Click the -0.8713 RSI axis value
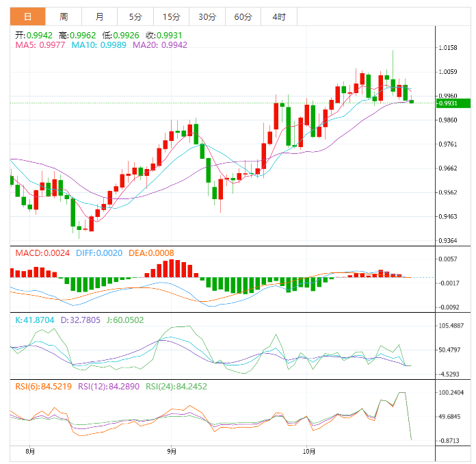Screen dimensions: 476x464 tap(448, 441)
